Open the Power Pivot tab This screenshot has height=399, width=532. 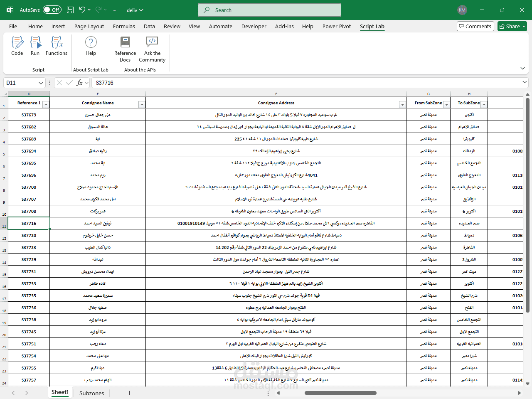click(x=337, y=26)
